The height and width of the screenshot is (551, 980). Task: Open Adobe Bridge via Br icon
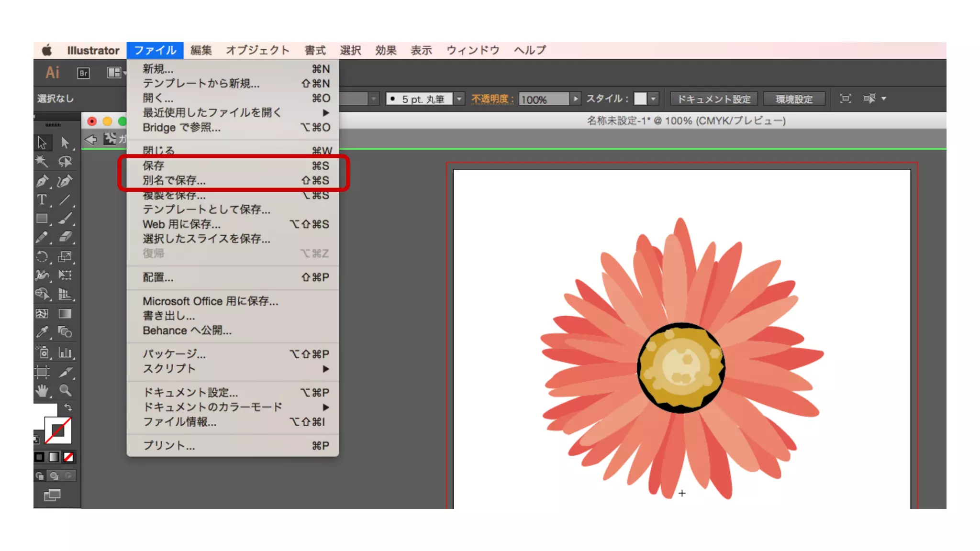(x=83, y=73)
